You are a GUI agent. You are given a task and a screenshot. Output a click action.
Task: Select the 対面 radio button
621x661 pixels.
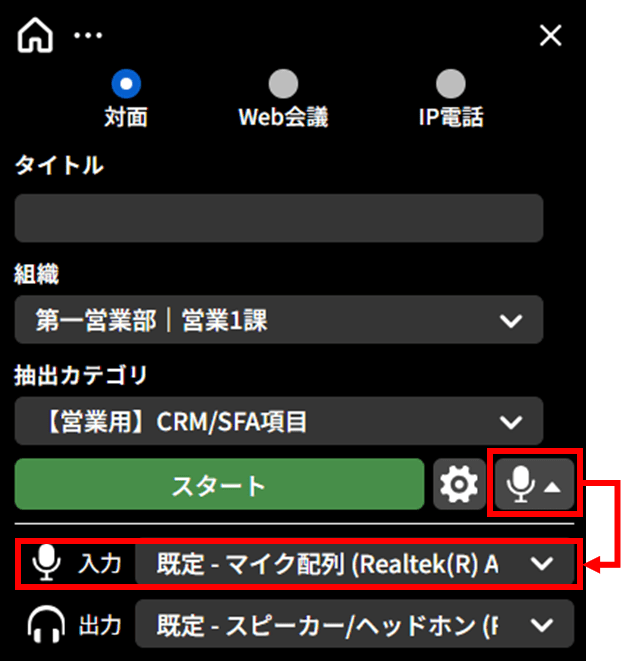(x=126, y=83)
